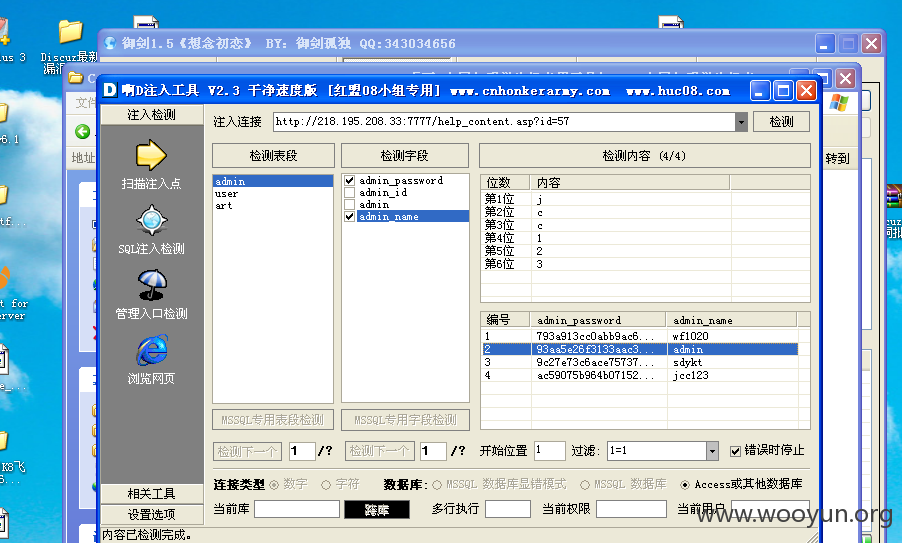Uncheck the admin_password field checkbox
Image resolution: width=902 pixels, height=543 pixels.
(349, 181)
